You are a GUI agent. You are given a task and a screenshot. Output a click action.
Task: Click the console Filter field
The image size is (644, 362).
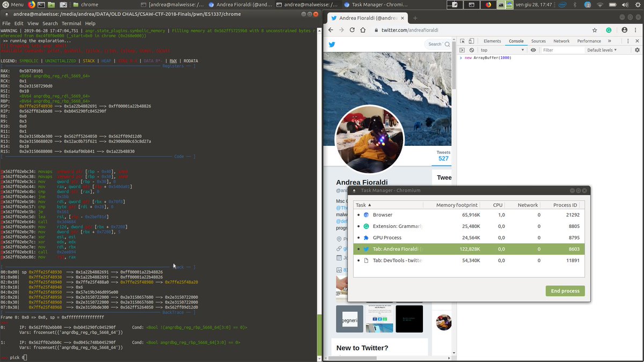(x=562, y=50)
